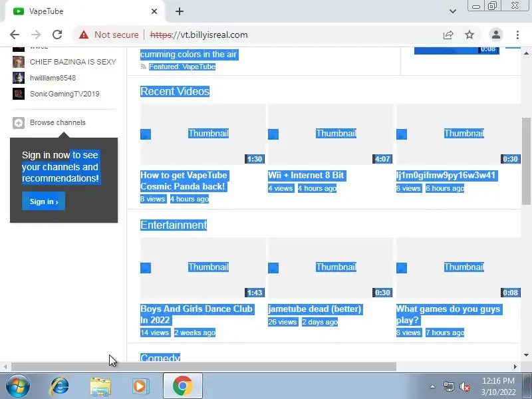Open the Boys And Girls Dance Club thumbnail

pyautogui.click(x=203, y=268)
